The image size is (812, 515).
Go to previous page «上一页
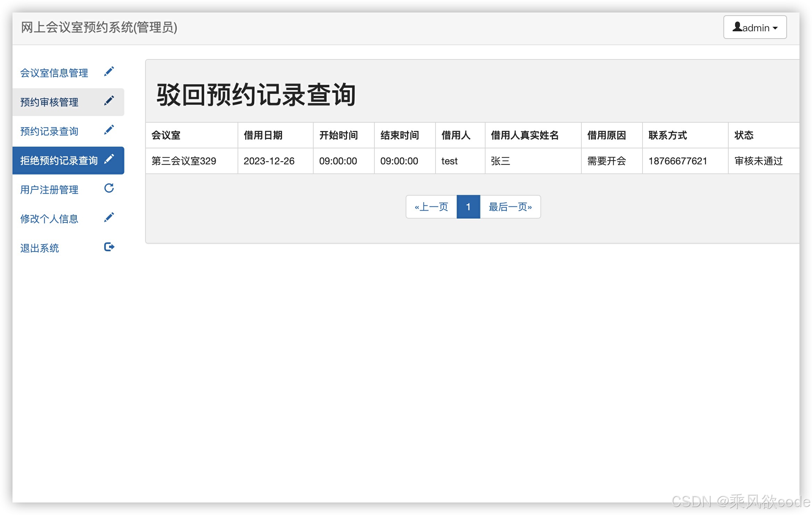431,207
